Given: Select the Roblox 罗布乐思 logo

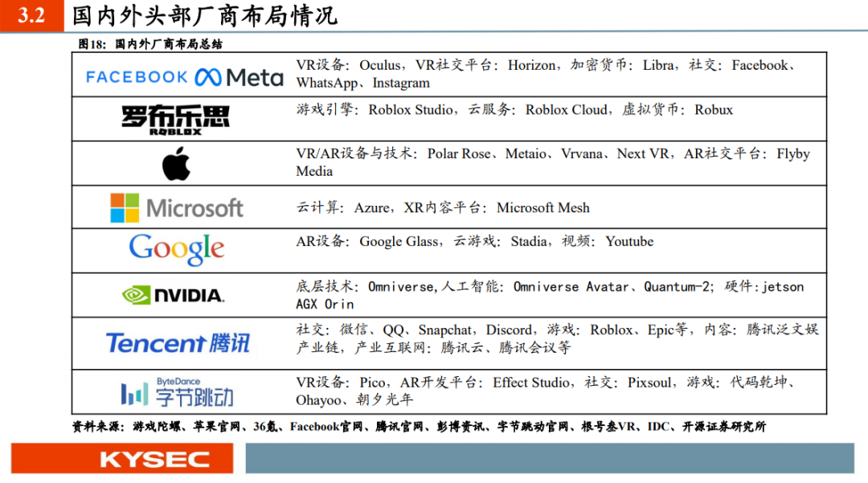Looking at the screenshot, I should coord(175,119).
